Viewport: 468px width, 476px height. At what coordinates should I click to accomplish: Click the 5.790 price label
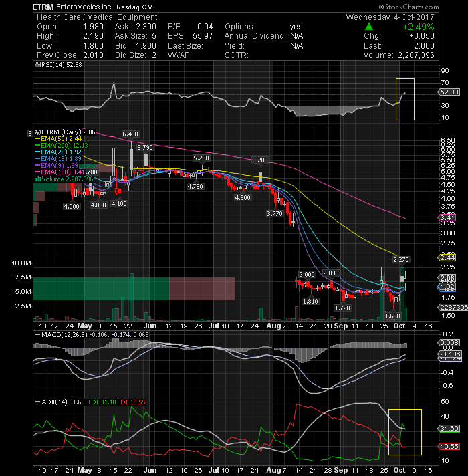click(145, 148)
